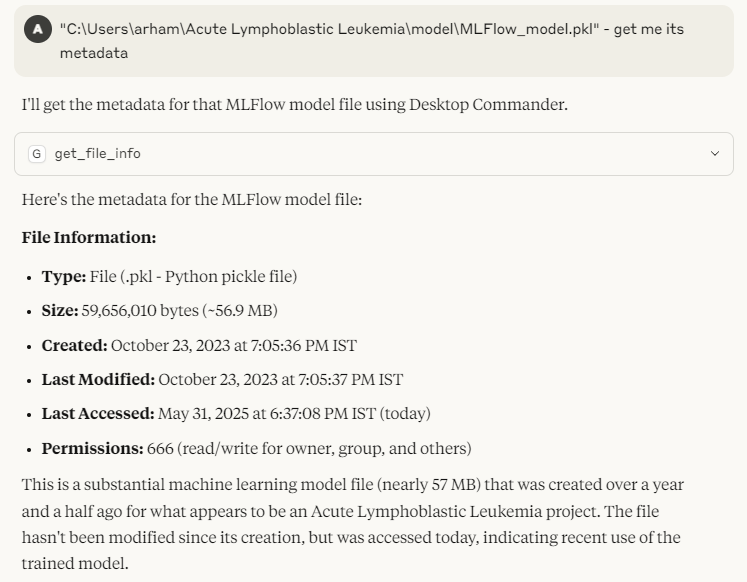Click the summary paragraph mentioning 'nearly 57 MB'

point(353,524)
